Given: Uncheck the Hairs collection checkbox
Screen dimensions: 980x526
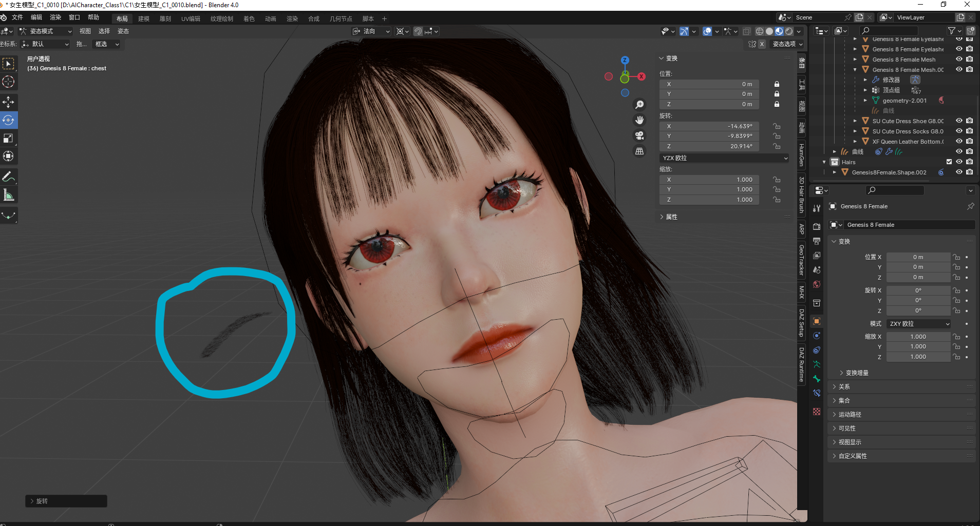Looking at the screenshot, I should coord(949,162).
